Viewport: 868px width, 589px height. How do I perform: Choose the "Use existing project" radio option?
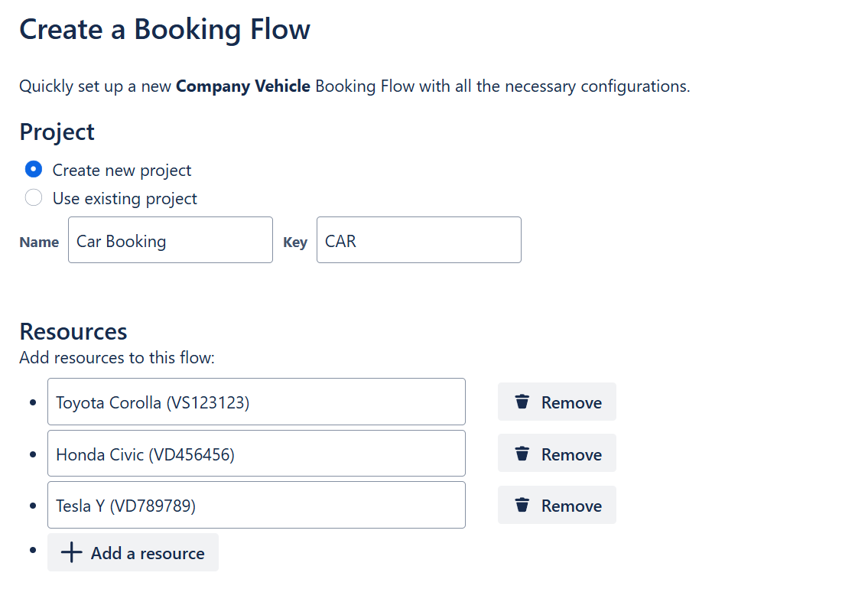click(34, 198)
